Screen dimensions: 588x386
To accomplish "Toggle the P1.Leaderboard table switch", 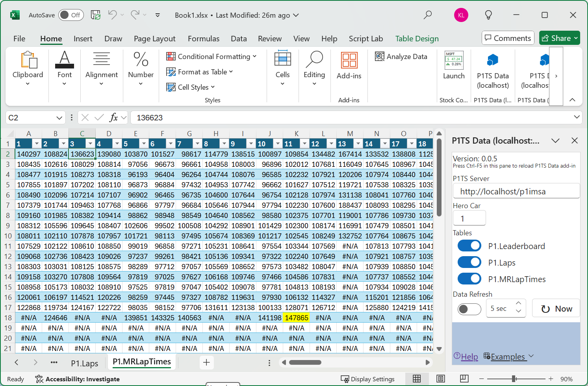I will click(469, 246).
